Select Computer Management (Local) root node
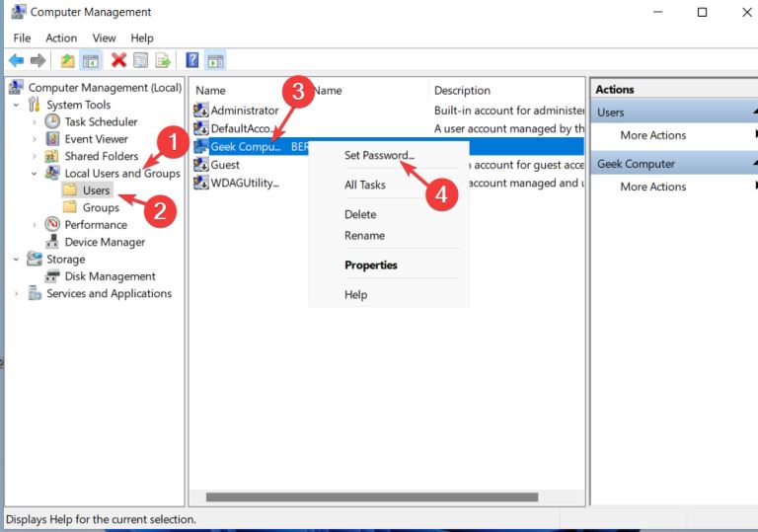The width and height of the screenshot is (758, 532). click(105, 88)
